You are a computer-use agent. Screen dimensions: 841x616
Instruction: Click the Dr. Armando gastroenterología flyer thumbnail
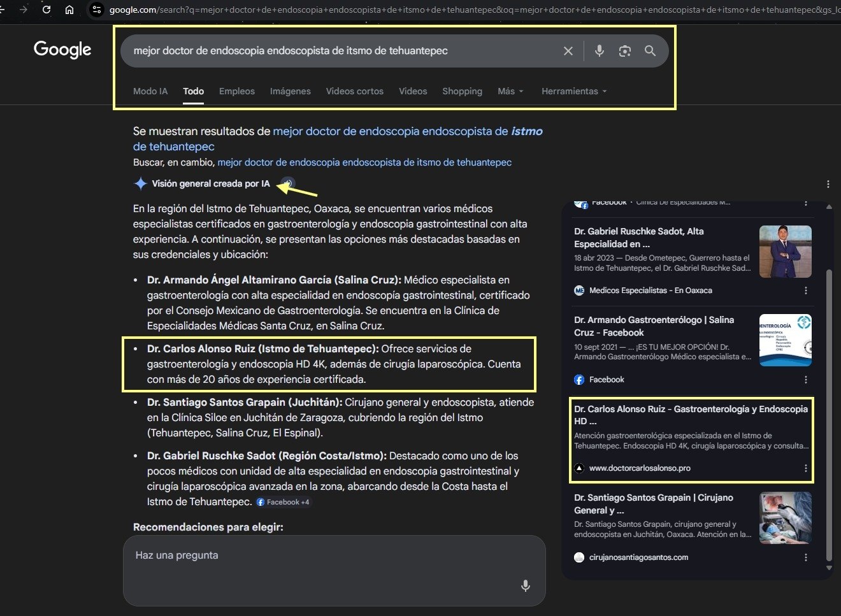786,340
